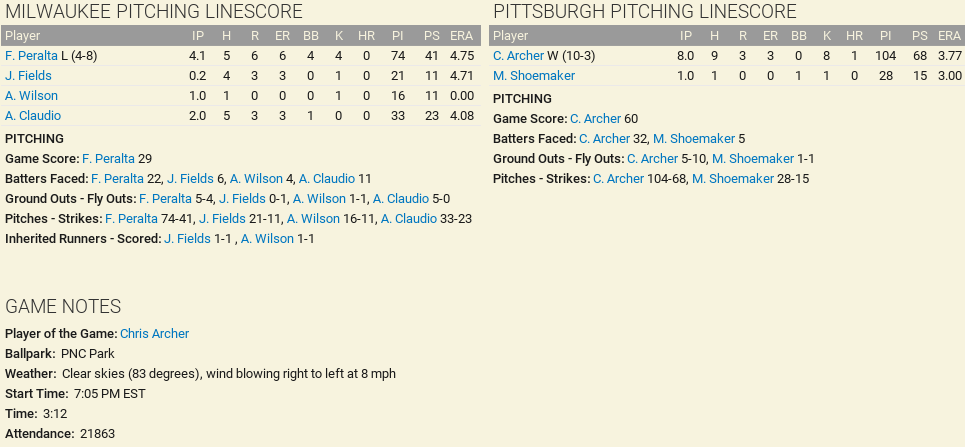
Task: Click J. Fields in Inherited Runners - Scored line
Action: tap(187, 239)
